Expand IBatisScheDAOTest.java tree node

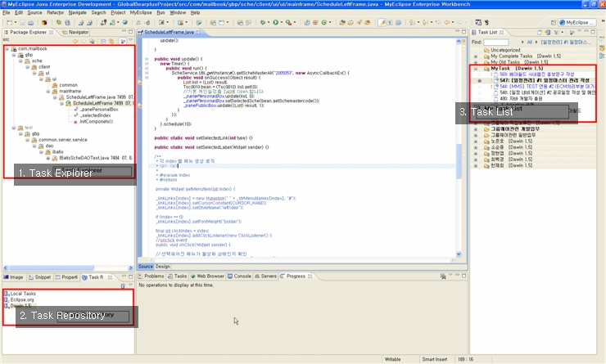tap(48, 158)
